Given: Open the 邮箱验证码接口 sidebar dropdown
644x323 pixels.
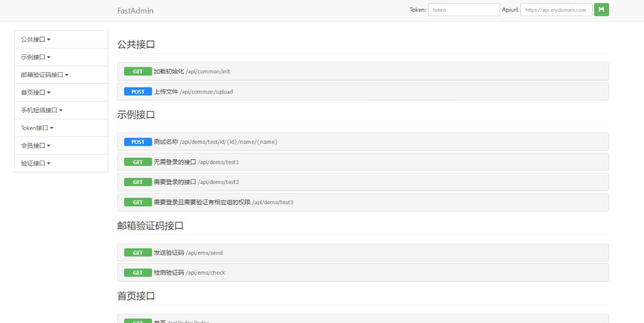Looking at the screenshot, I should click(45, 75).
